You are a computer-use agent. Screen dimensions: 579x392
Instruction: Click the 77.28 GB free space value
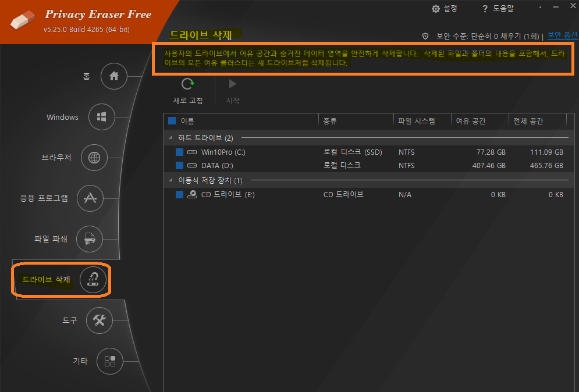pyautogui.click(x=491, y=152)
